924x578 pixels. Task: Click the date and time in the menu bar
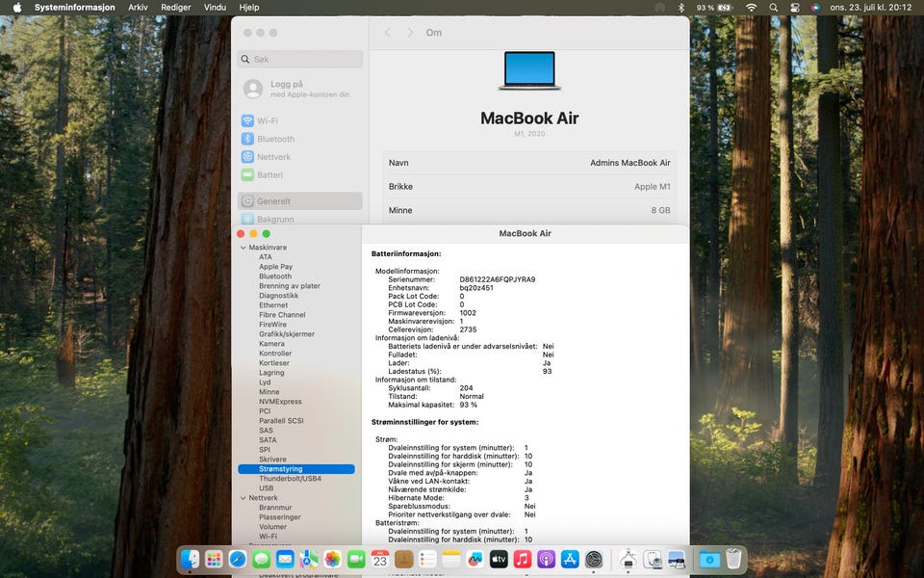click(870, 8)
